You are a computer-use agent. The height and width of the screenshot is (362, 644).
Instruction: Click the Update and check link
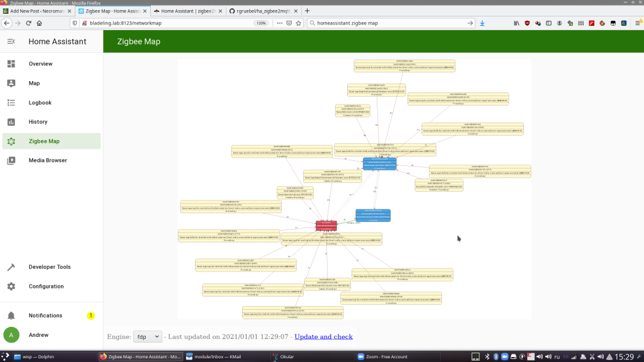coord(324,337)
